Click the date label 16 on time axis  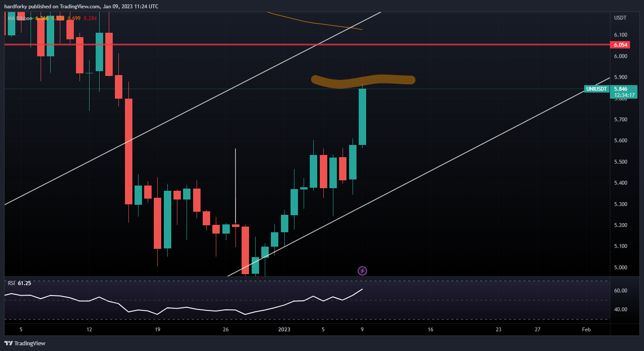430,330
